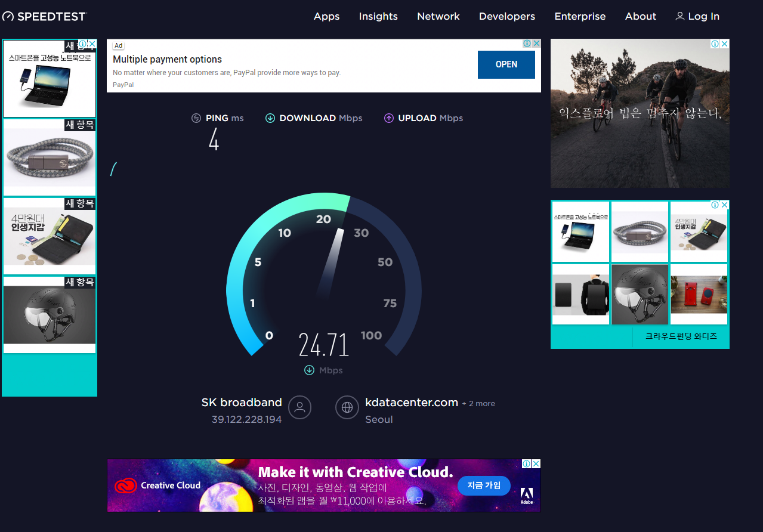Click the backpack thumbnail in right grid ad
This screenshot has width=763, height=532.
click(x=580, y=295)
